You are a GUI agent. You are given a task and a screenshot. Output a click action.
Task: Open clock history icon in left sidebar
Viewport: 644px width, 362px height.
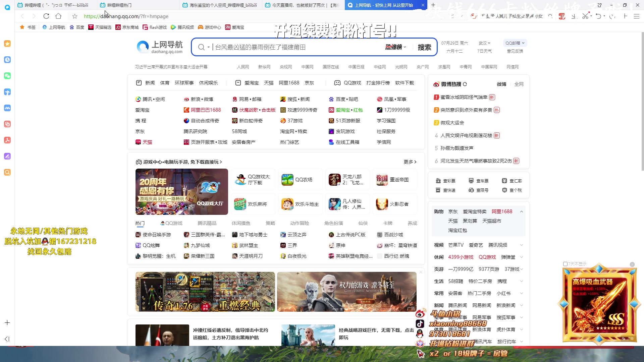[7, 60]
